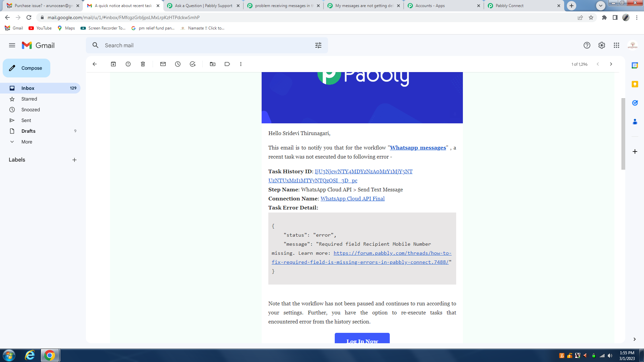The height and width of the screenshot is (362, 644).
Task: Bookmark this page with the star
Action: click(591, 17)
